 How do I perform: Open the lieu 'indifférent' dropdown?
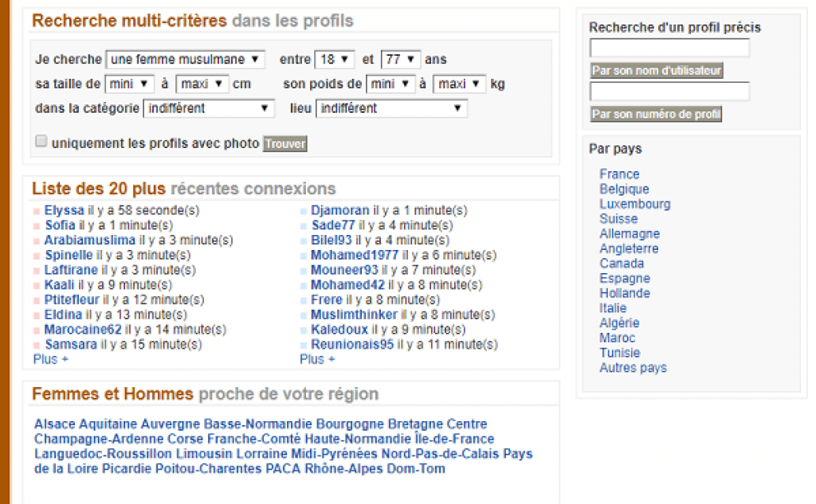pos(391,108)
